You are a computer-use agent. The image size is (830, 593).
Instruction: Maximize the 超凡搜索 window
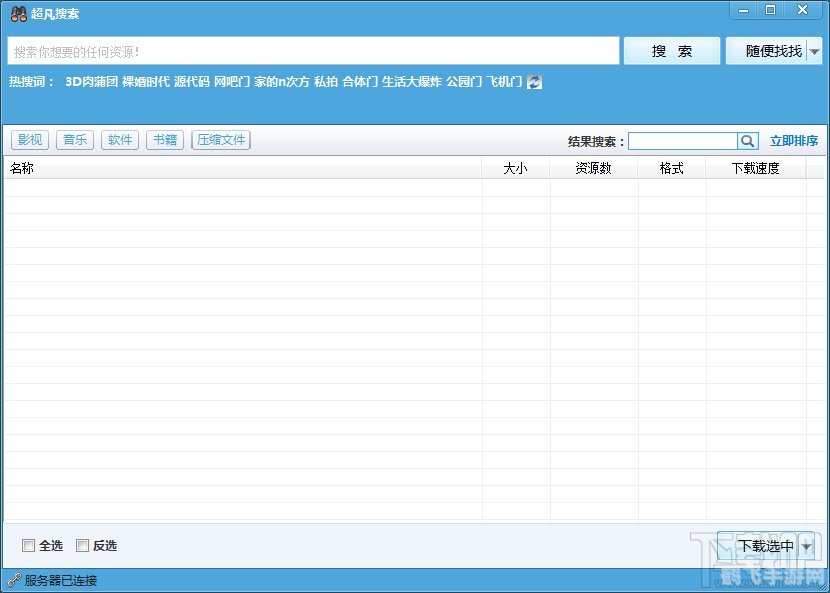click(x=770, y=10)
